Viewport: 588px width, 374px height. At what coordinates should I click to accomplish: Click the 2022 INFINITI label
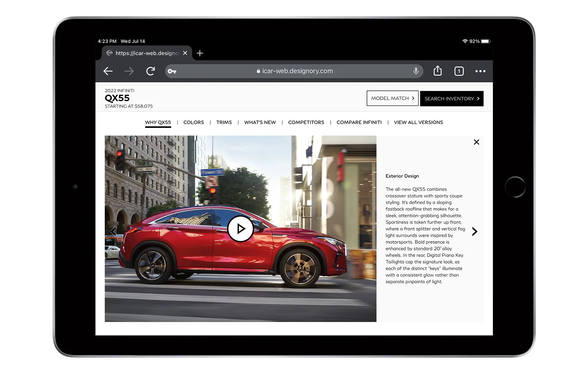120,91
